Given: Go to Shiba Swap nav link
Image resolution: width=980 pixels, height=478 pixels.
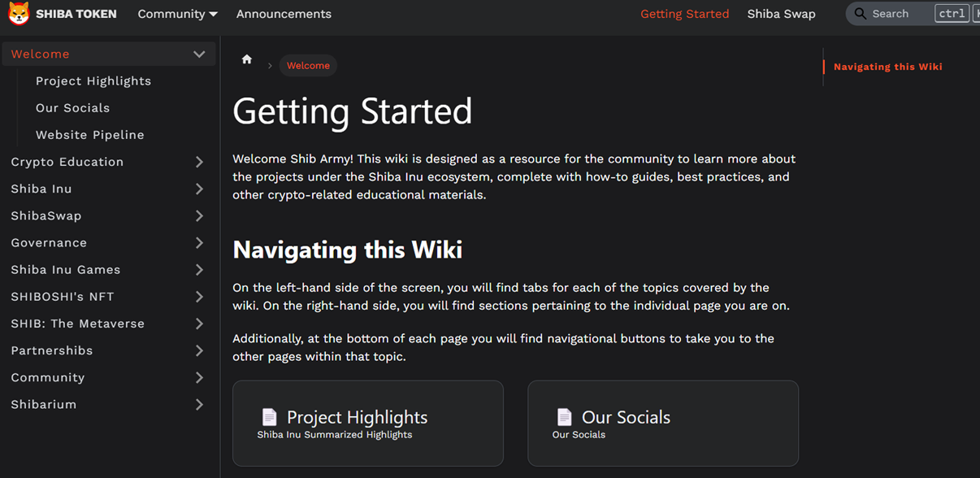Looking at the screenshot, I should coord(781,14).
